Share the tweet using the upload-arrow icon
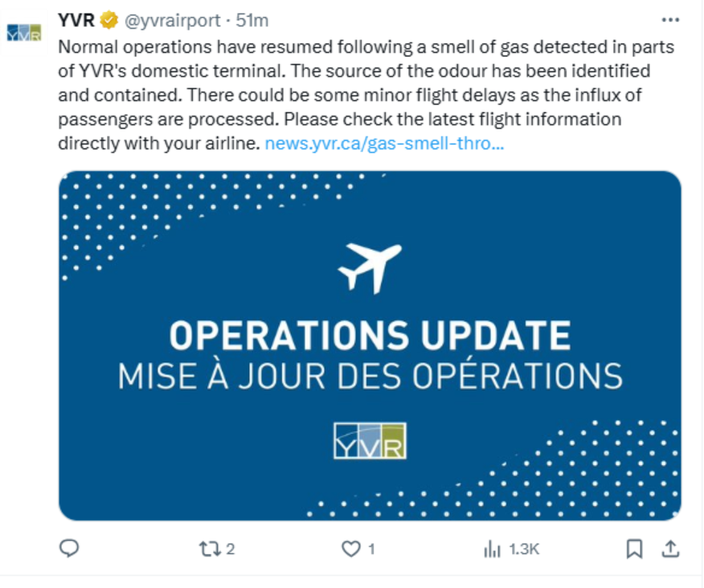The image size is (704, 588). click(x=669, y=549)
